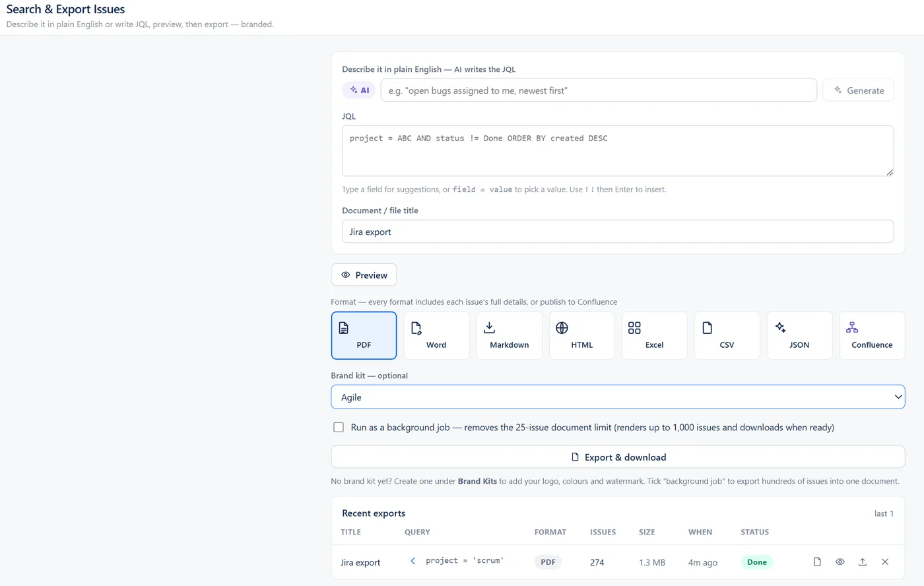This screenshot has height=586, width=924.
Task: Pick Markdown as export format
Action: (x=509, y=335)
